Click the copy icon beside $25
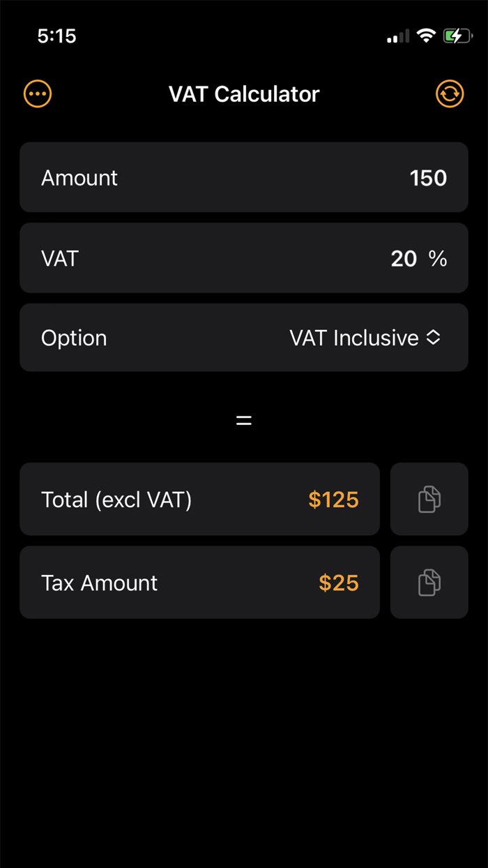 point(429,582)
